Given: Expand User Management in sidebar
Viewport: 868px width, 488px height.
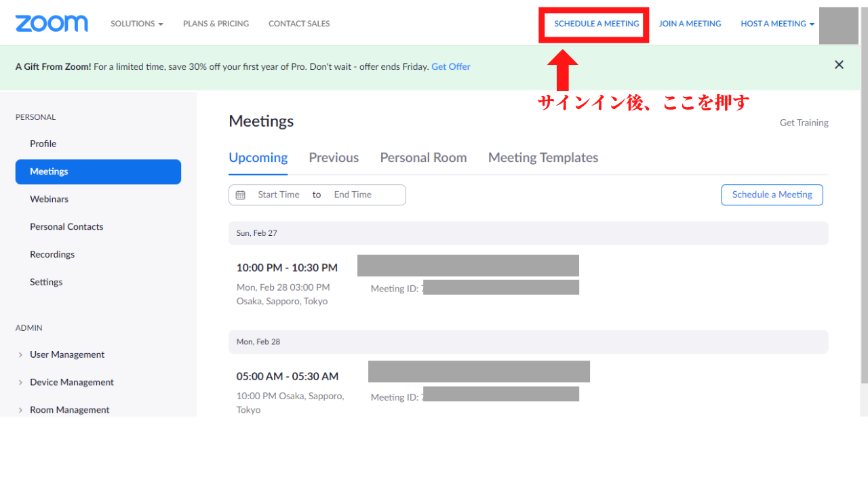Looking at the screenshot, I should point(66,354).
